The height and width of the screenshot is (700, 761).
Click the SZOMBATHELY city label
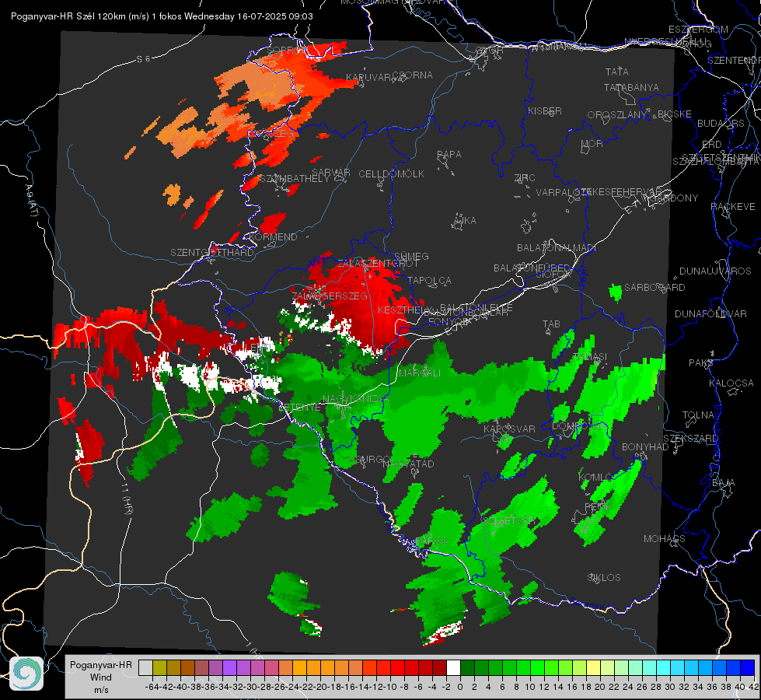coord(294,179)
